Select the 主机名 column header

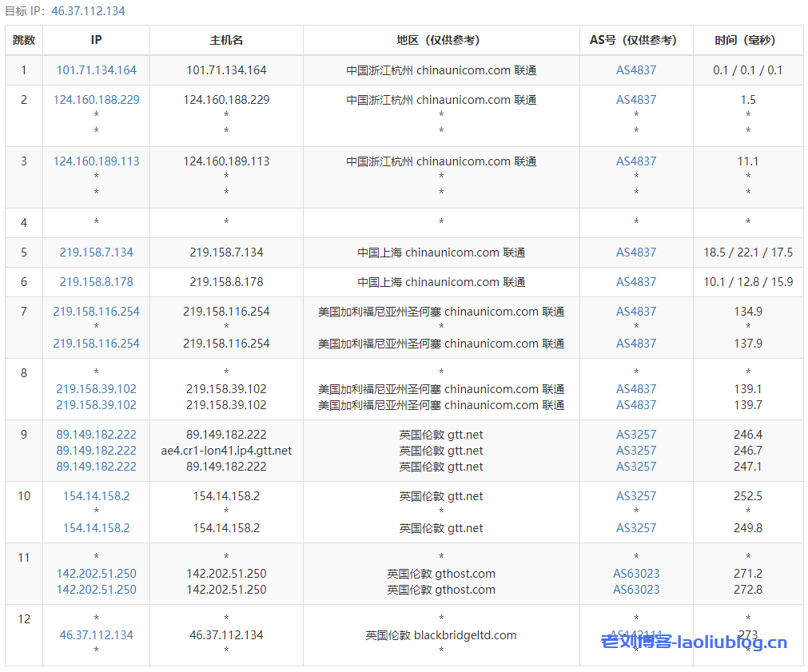click(x=226, y=40)
